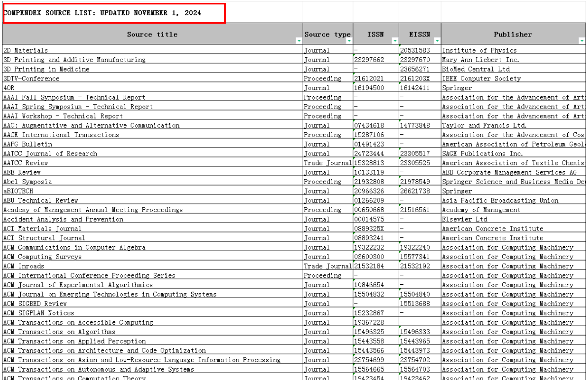Click EISSN value '26621738'
The height and width of the screenshot is (380, 588).
(420, 191)
